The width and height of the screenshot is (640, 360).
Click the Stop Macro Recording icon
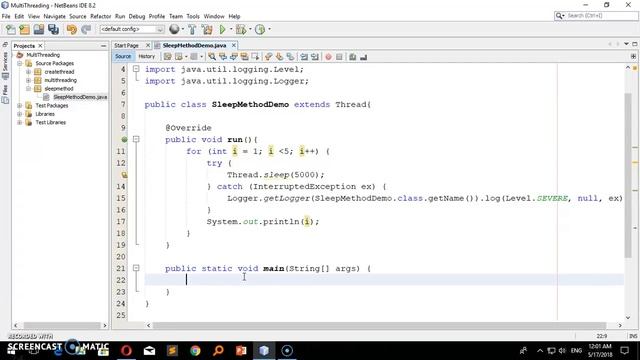pyautogui.click(x=339, y=57)
